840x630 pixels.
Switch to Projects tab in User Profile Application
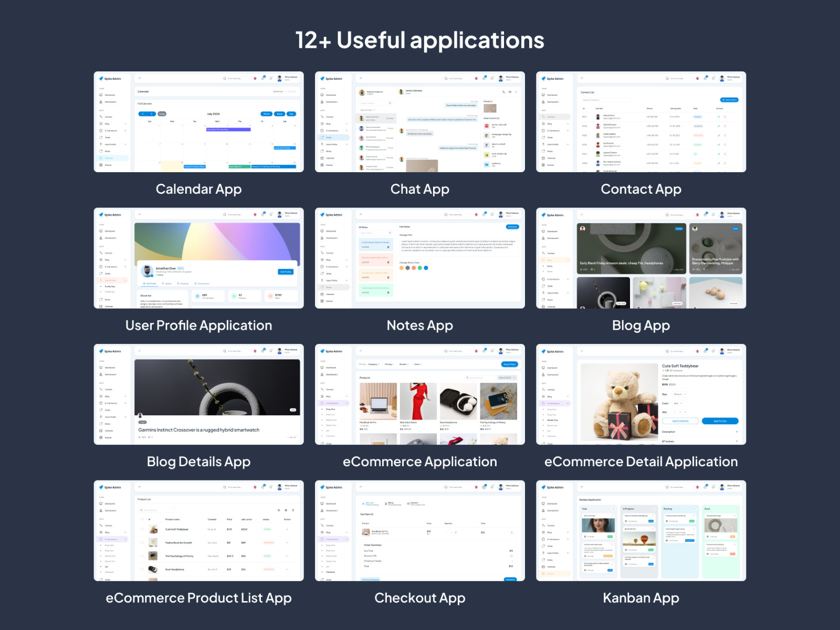(x=183, y=283)
